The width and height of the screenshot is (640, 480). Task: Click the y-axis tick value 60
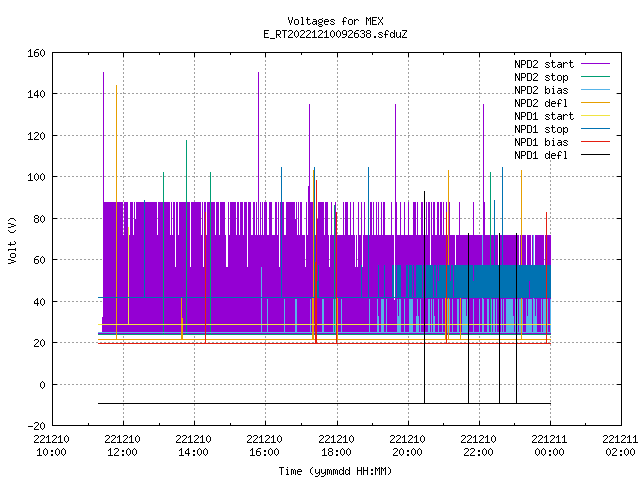[39, 260]
